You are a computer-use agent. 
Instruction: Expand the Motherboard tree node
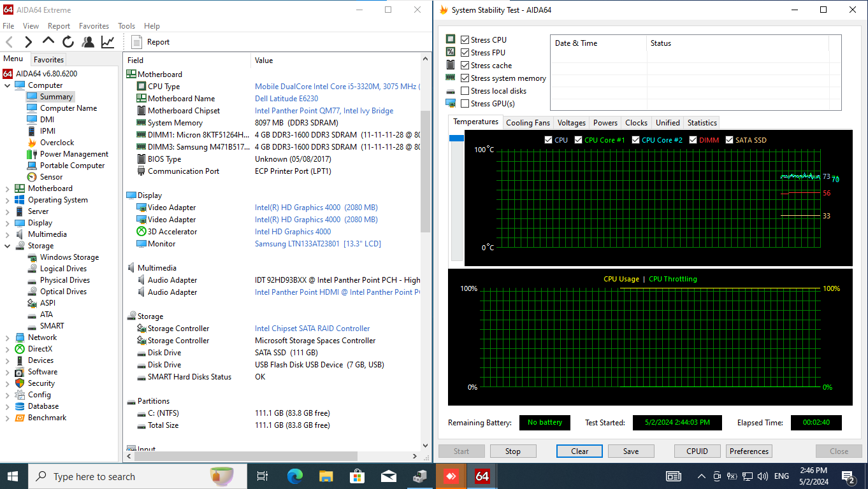point(8,188)
